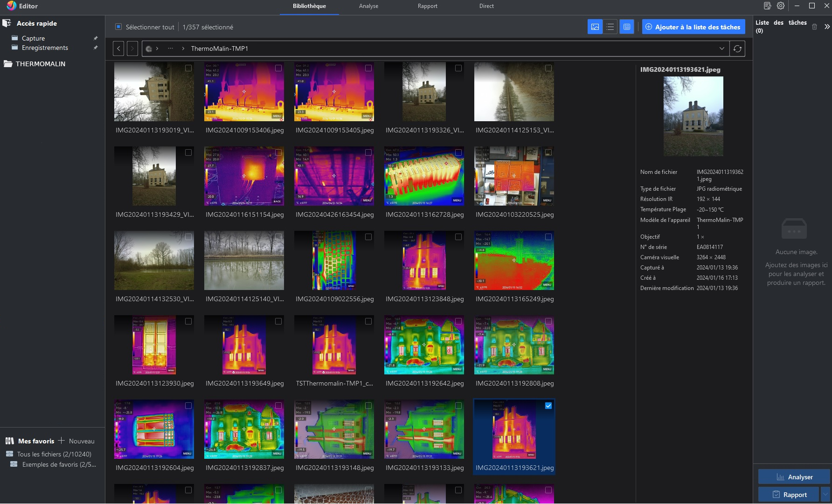Image resolution: width=832 pixels, height=504 pixels.
Task: Check the IMG20241009153406.jpeg checkbox
Action: click(x=278, y=68)
